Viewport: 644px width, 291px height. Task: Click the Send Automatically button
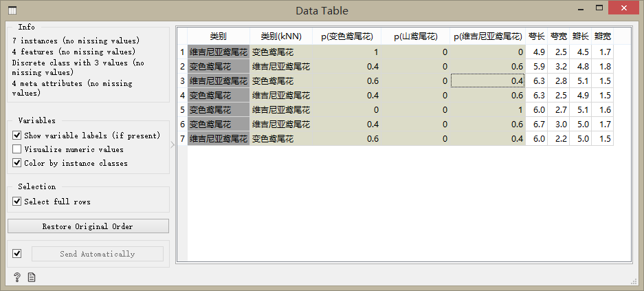tap(98, 254)
